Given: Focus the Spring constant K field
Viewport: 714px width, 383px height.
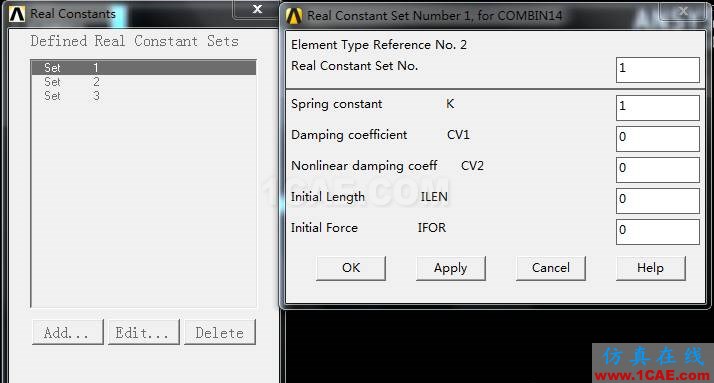Looking at the screenshot, I should [x=658, y=107].
